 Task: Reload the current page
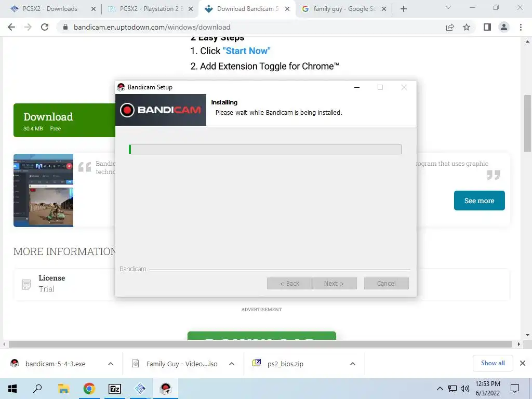45,27
